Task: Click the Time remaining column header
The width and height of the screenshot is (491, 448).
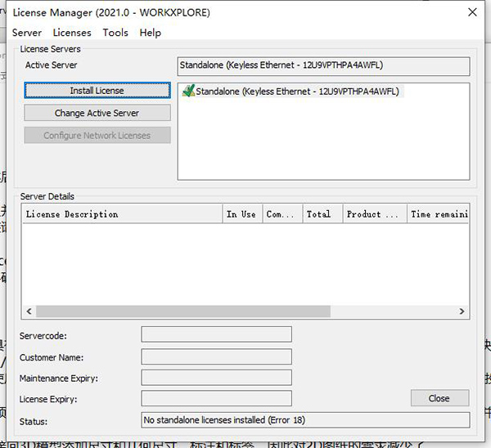Action: click(438, 214)
